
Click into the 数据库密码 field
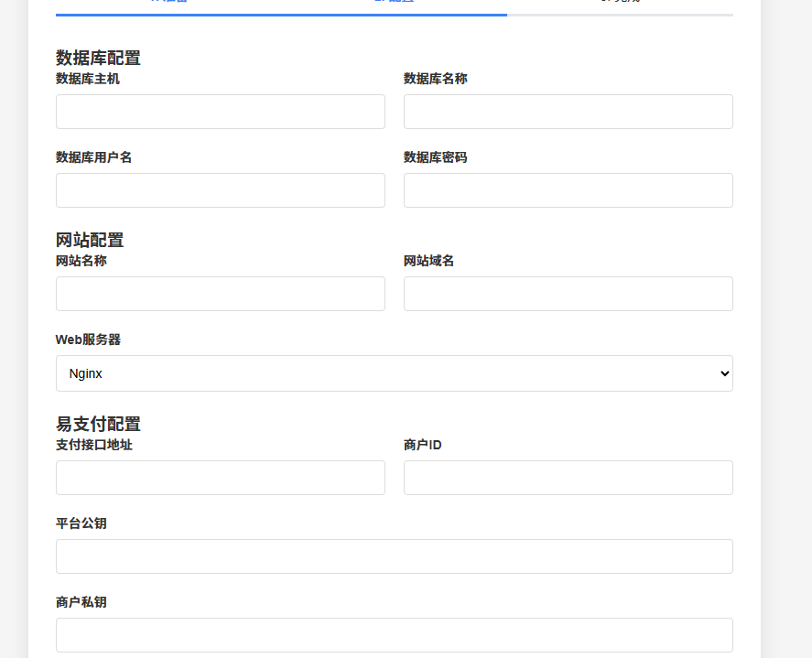[568, 190]
